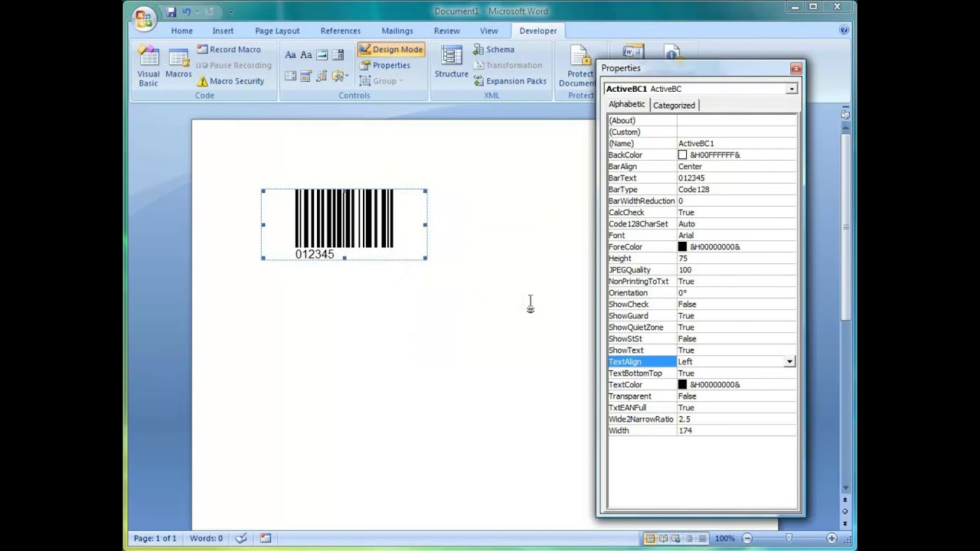Click the proofing check icon in status bar
This screenshot has width=980, height=551.
(241, 538)
